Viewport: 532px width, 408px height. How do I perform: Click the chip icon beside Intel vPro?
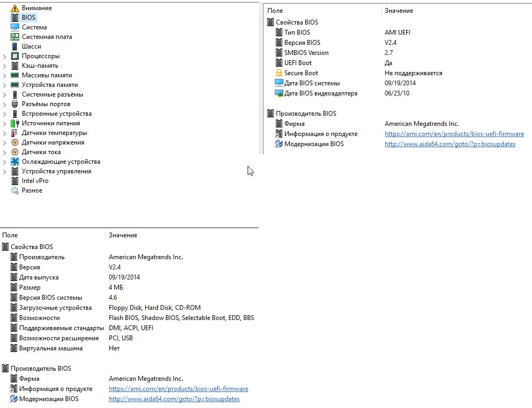click(14, 181)
